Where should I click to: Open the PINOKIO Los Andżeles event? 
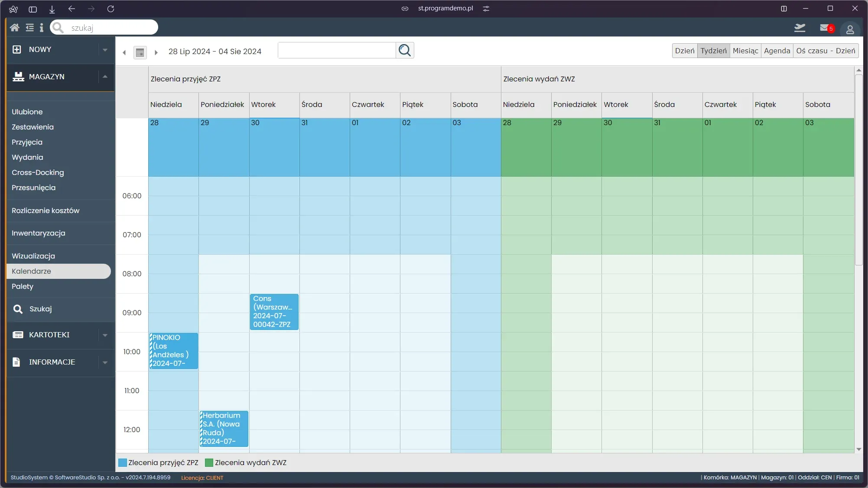pyautogui.click(x=174, y=351)
